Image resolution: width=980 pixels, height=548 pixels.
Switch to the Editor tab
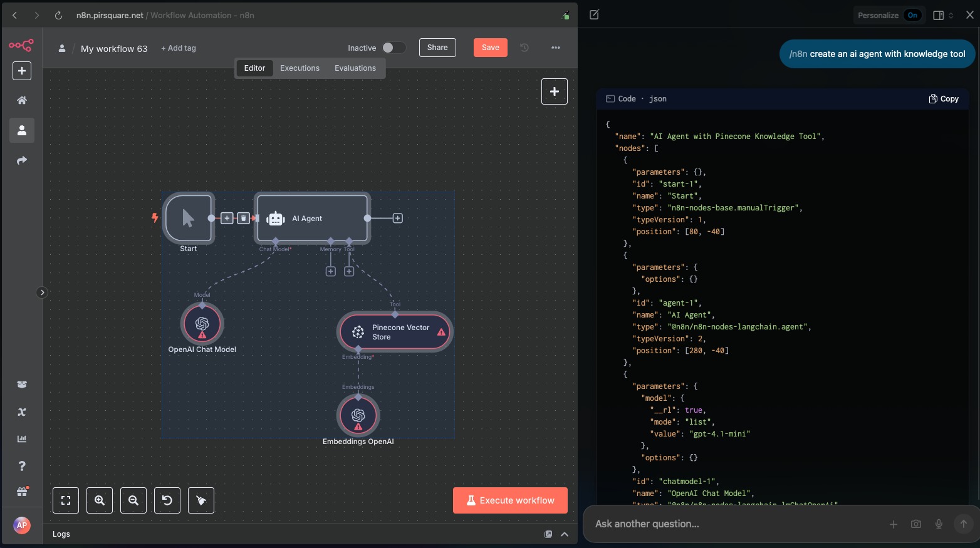click(254, 68)
